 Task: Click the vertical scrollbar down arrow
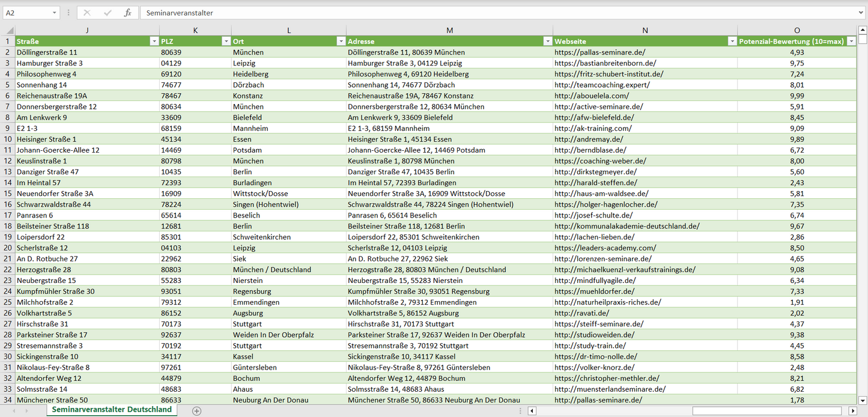coord(863,400)
